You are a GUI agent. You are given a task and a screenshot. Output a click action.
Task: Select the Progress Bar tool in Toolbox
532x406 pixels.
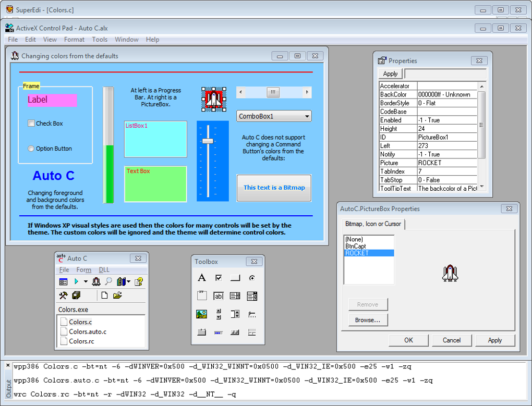[x=219, y=333]
